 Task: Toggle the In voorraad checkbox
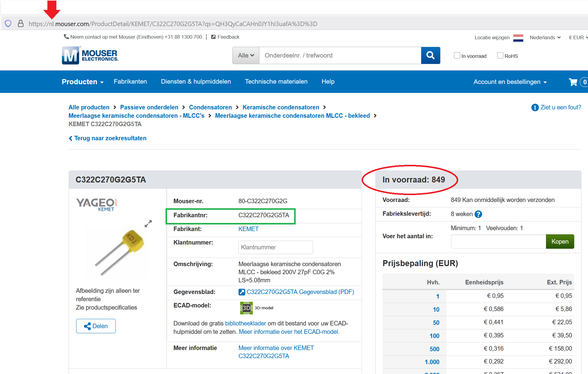click(x=457, y=55)
